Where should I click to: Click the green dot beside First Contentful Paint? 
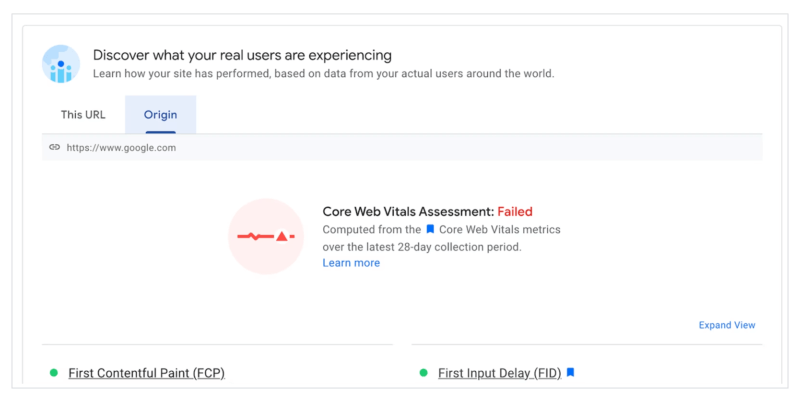coord(54,373)
